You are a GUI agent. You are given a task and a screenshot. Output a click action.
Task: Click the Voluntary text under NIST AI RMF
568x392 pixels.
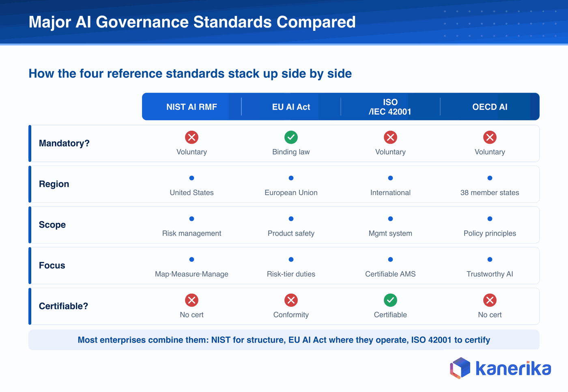click(191, 152)
